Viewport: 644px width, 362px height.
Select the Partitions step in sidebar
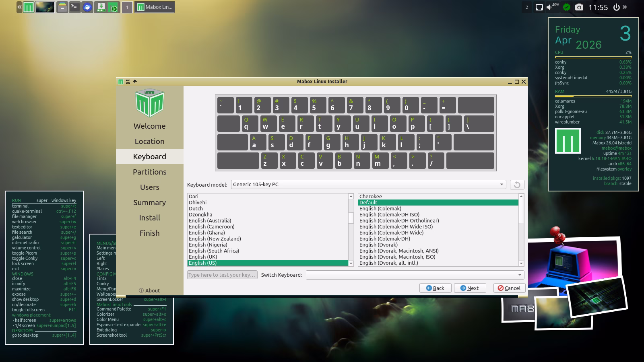150,172
